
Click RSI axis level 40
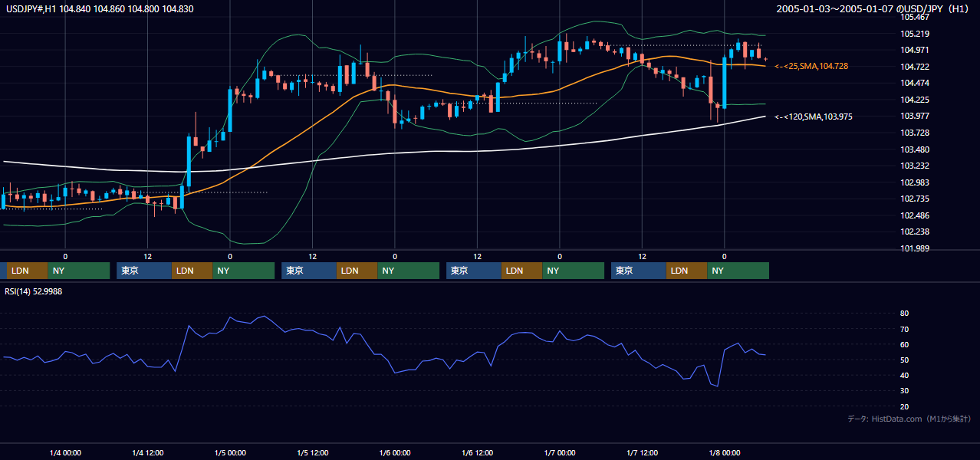(x=905, y=375)
